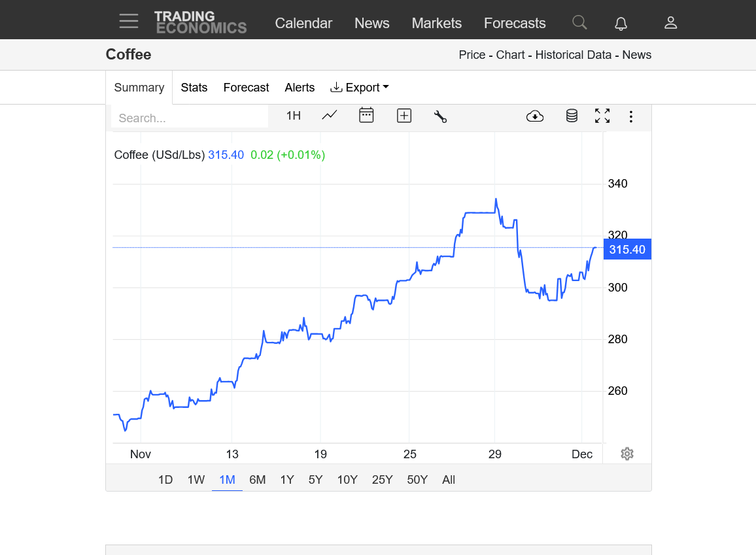Open the database stack icon
The image size is (756, 555).
click(x=572, y=116)
